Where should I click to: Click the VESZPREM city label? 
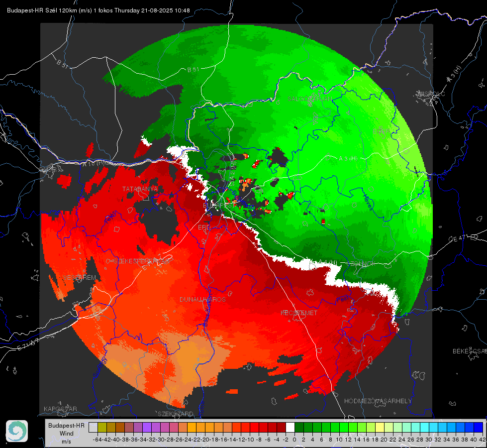(x=80, y=278)
